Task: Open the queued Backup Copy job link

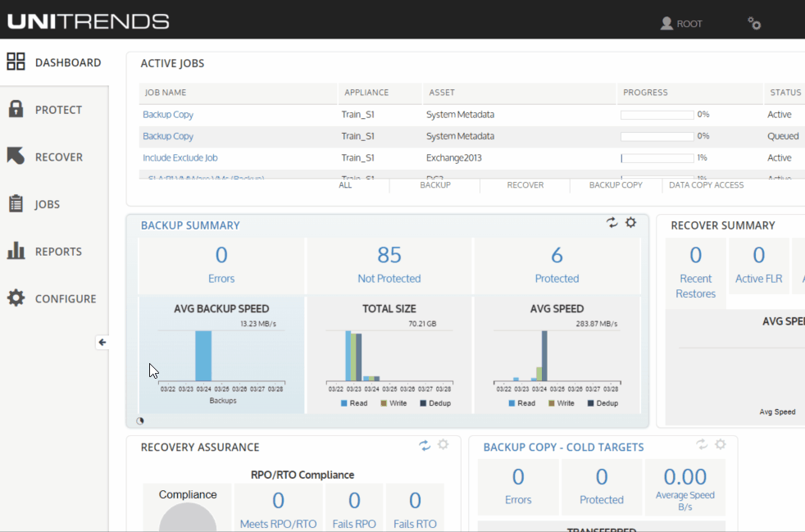Action: [x=168, y=136]
